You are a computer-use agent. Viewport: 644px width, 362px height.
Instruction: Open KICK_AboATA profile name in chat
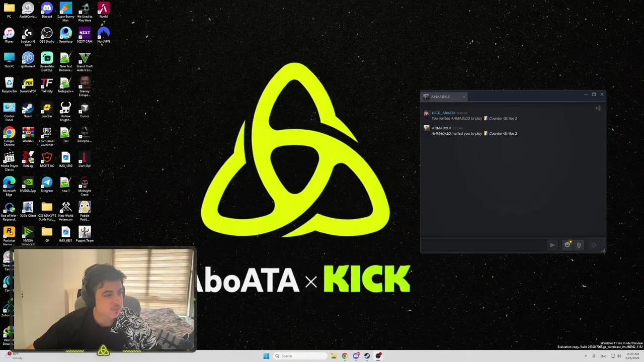[x=443, y=113]
